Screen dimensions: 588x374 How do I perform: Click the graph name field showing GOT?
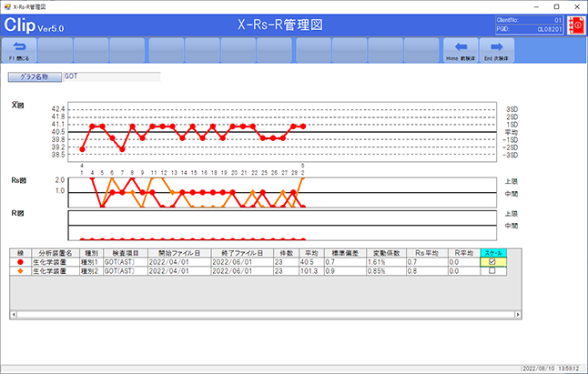point(112,76)
